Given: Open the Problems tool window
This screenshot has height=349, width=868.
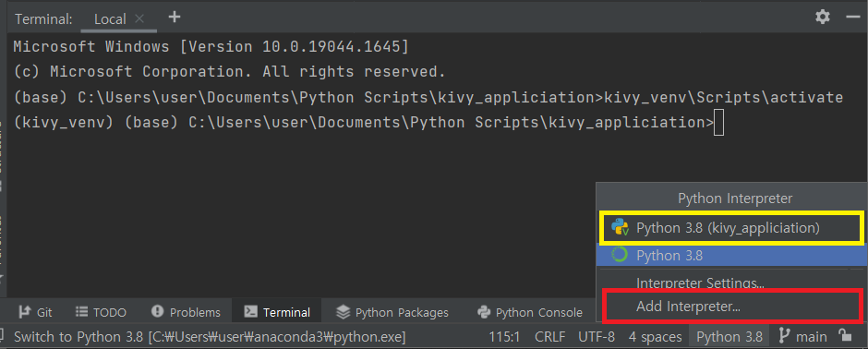Looking at the screenshot, I should (186, 312).
